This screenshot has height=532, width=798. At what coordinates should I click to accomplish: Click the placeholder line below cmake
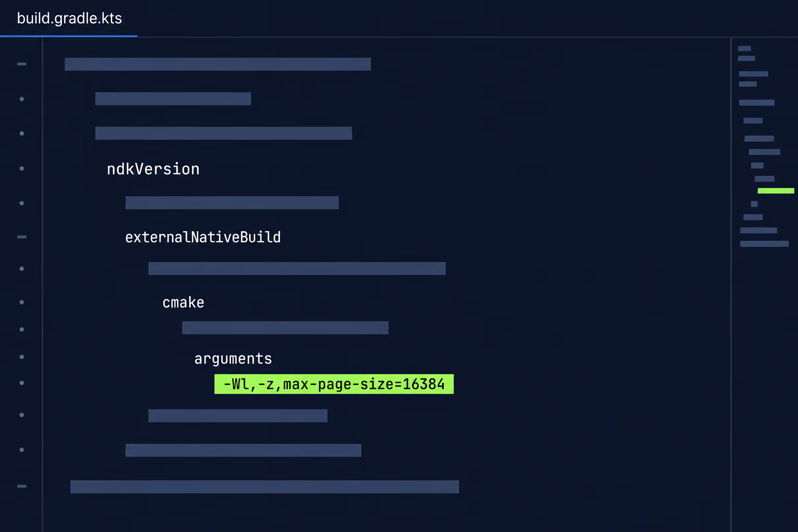(x=285, y=328)
